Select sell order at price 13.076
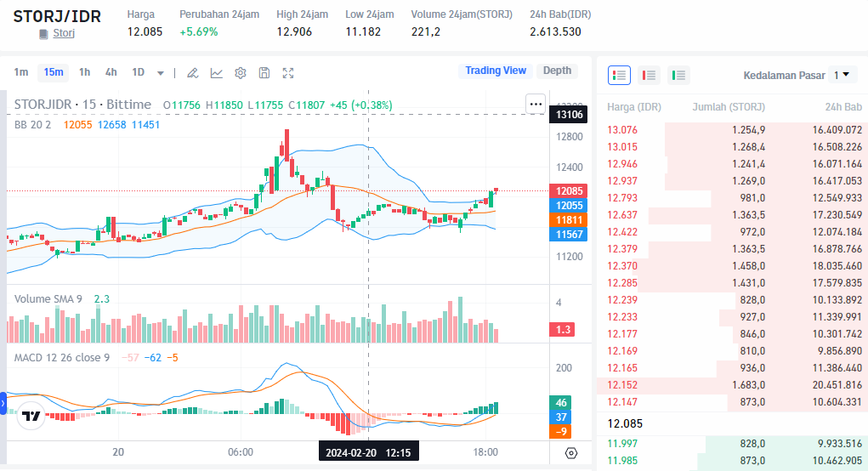 click(732, 130)
